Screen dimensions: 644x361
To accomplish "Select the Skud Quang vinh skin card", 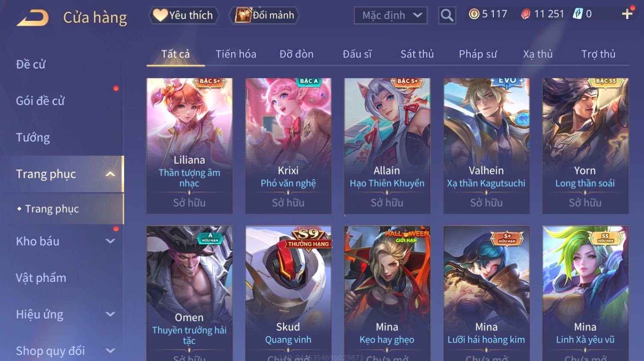I will (288, 293).
